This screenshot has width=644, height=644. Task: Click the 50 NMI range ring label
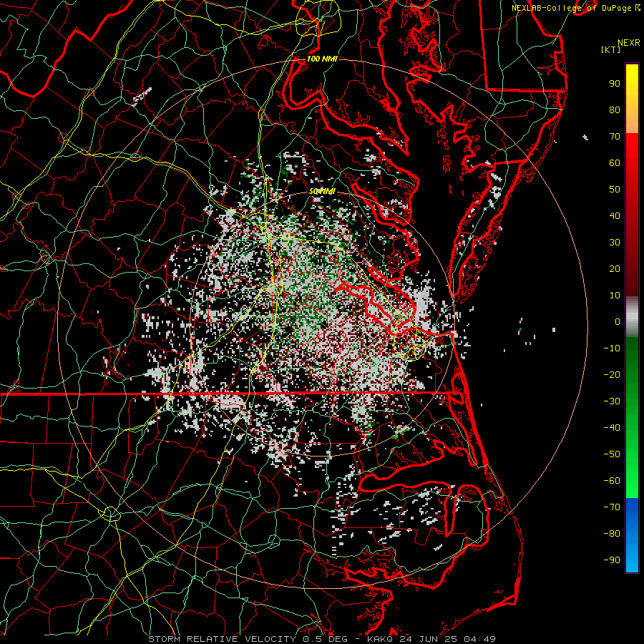(x=322, y=191)
